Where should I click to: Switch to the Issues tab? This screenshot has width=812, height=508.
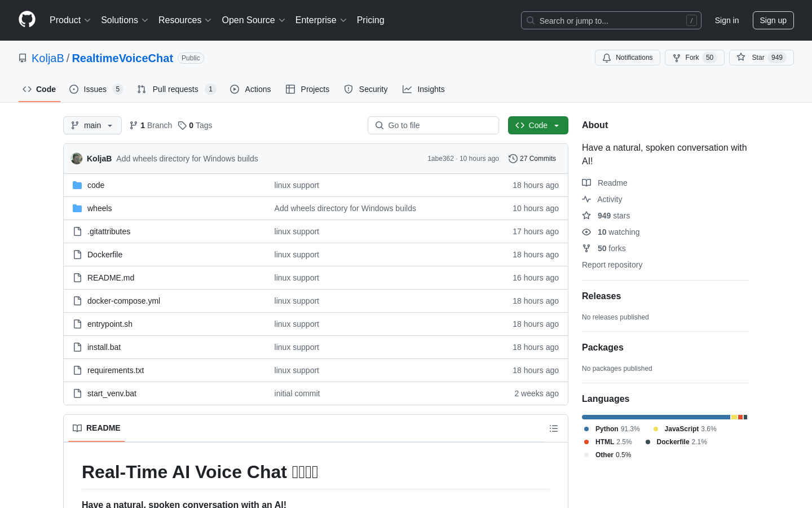tap(96, 89)
